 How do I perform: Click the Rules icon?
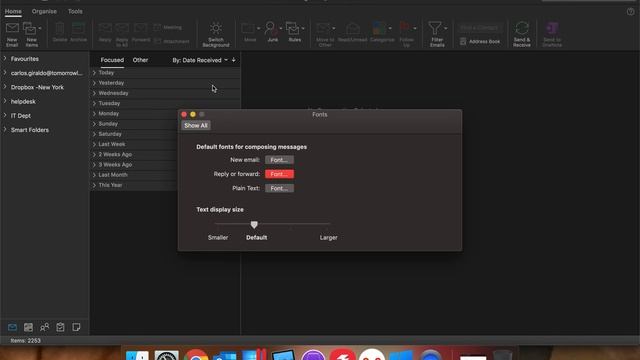coord(292,29)
